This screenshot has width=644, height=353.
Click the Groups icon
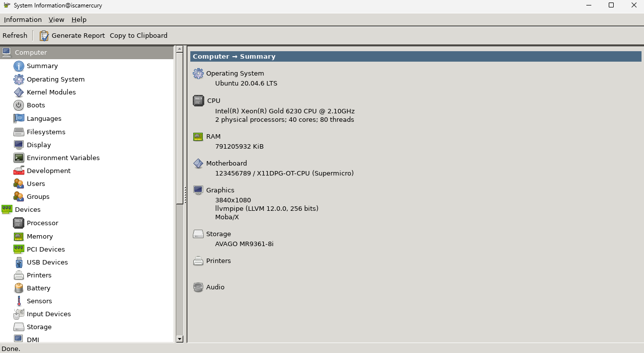[18, 196]
